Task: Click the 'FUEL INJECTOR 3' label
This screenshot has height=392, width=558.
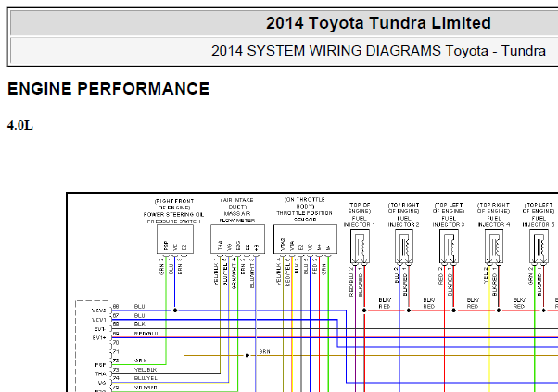Action: point(449,221)
